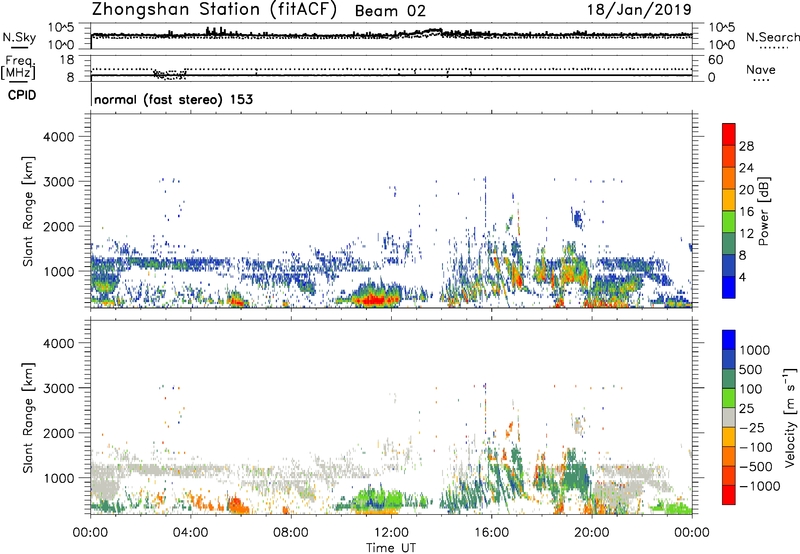This screenshot has width=800, height=554.
Task: Click the 'N.Sky' label
Action: tap(19, 37)
